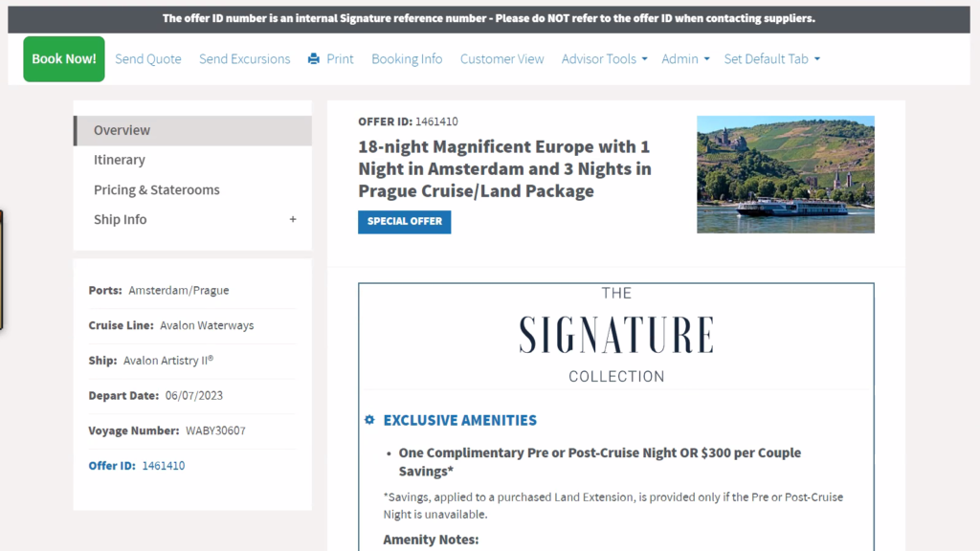Click the green Book Now! button
Image resolution: width=980 pixels, height=551 pixels.
pos(64,59)
